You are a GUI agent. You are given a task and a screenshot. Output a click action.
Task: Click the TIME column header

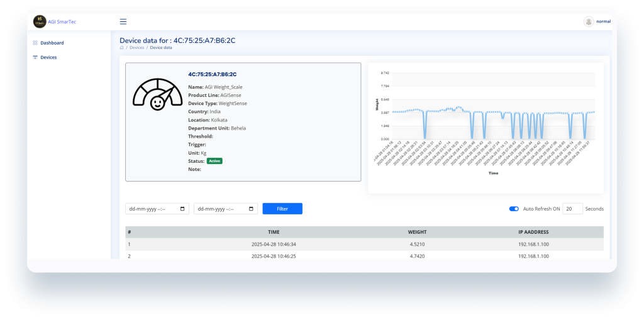(274, 232)
